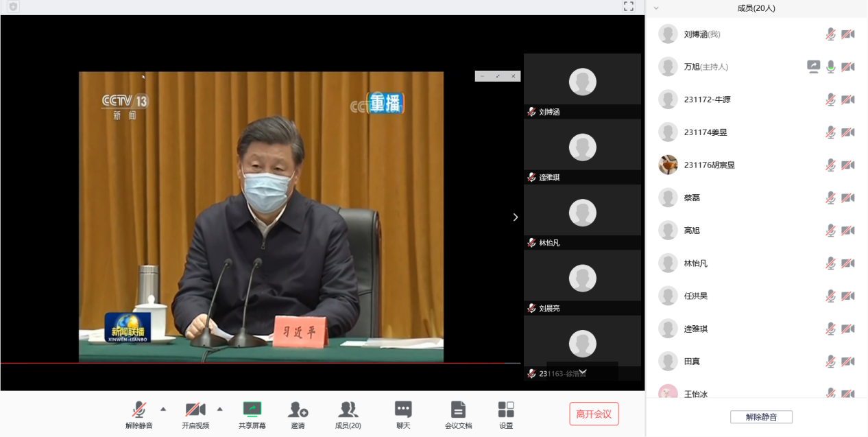The height and width of the screenshot is (437, 868).
Task: Toggle microphone icon in 刘博涵(我) member row
Action: point(830,34)
